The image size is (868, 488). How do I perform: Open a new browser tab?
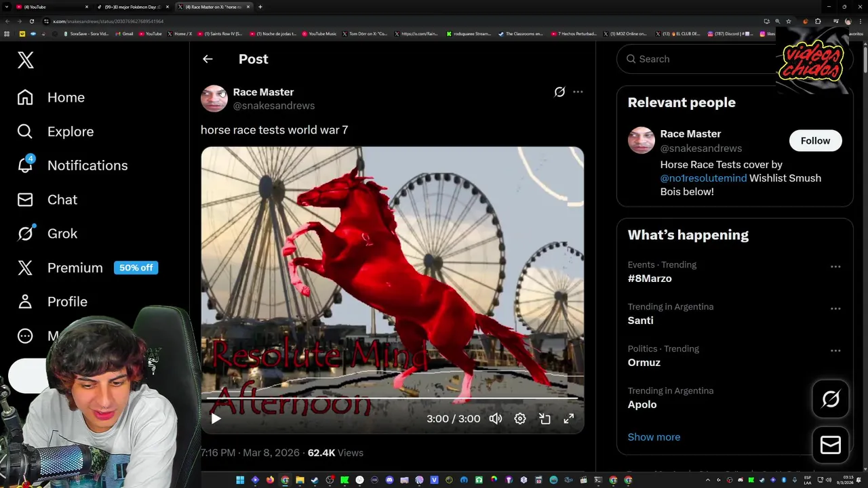(x=260, y=7)
